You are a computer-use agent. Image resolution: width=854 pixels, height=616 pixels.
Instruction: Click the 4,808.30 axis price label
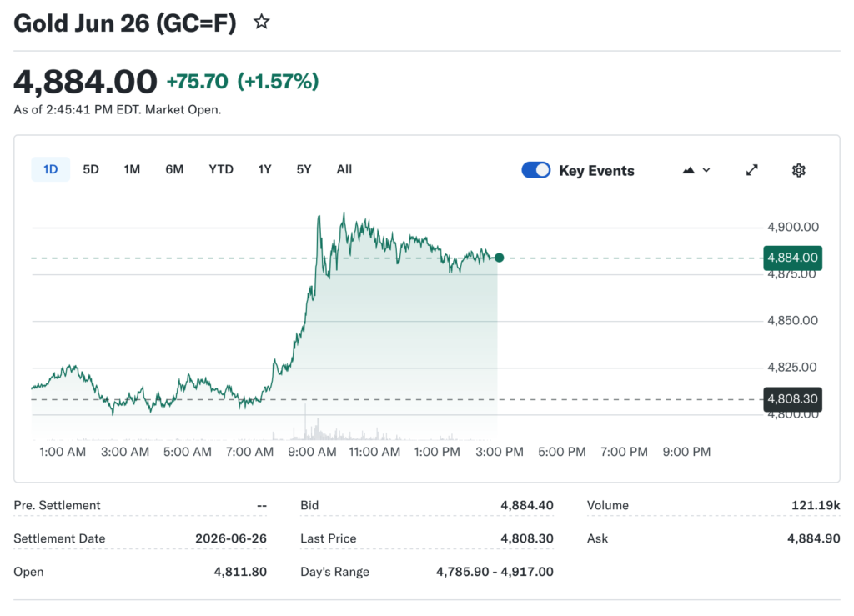coord(792,399)
